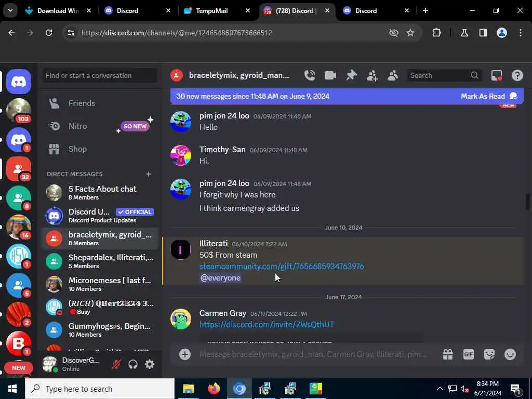This screenshot has width=532, height=399.
Task: Create a new DM with plus icon
Action: [148, 174]
